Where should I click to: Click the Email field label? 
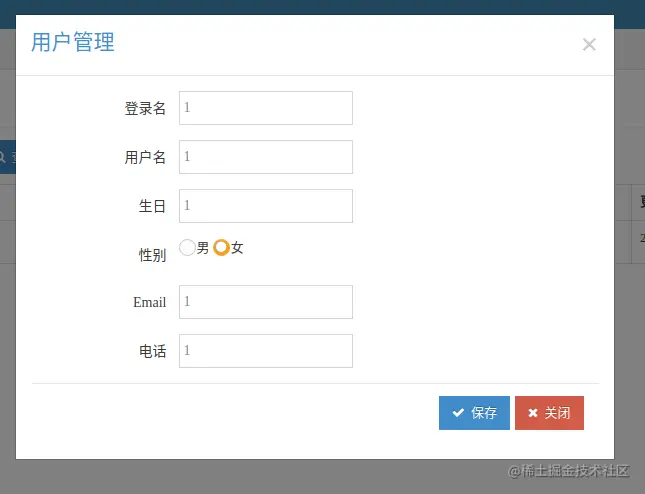(x=149, y=302)
